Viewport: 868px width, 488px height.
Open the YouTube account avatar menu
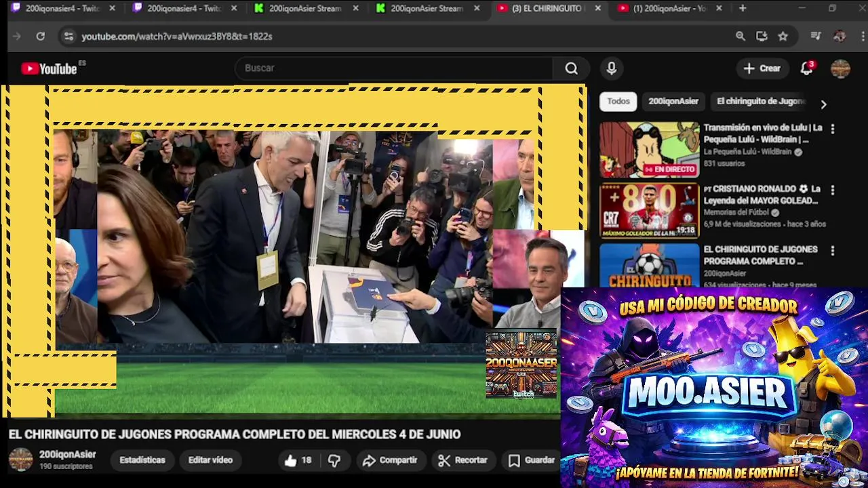pyautogui.click(x=840, y=68)
